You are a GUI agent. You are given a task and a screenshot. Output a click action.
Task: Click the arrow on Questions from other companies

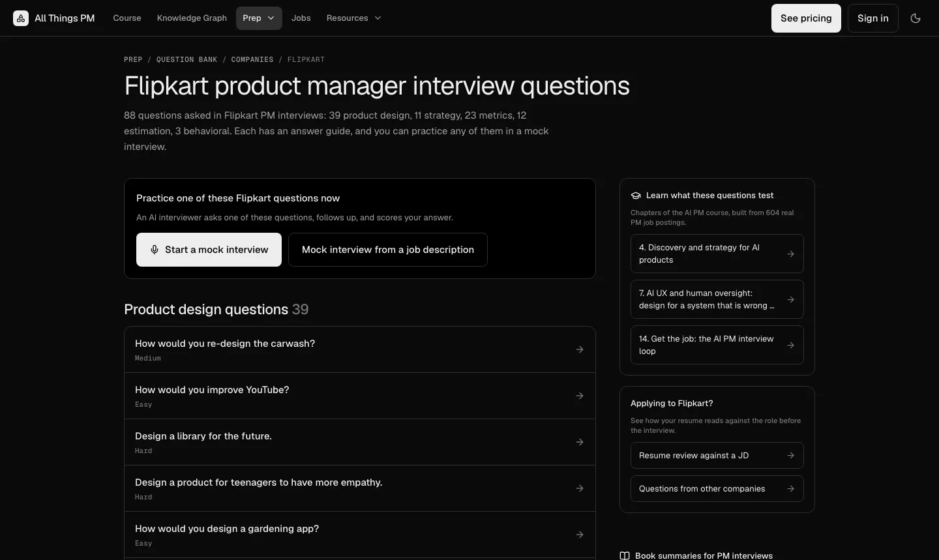(x=790, y=489)
